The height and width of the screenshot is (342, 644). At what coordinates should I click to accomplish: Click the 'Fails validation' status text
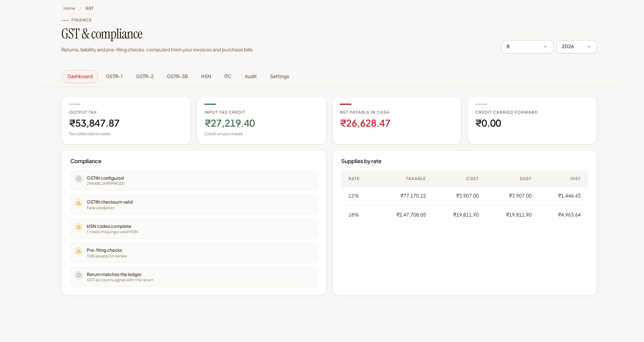pos(101,208)
